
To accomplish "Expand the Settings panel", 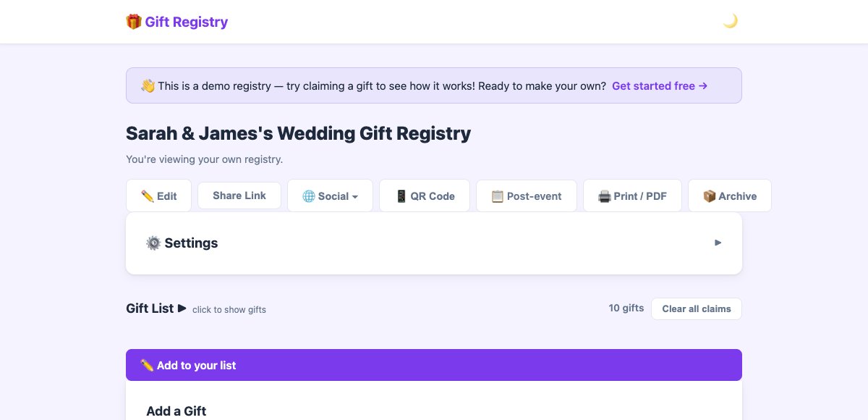I will [434, 243].
